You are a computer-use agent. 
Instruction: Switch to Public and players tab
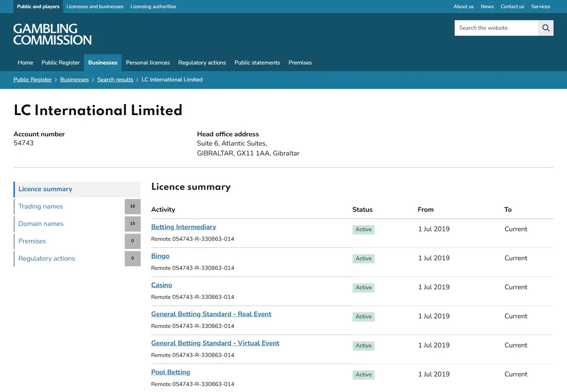tap(38, 6)
